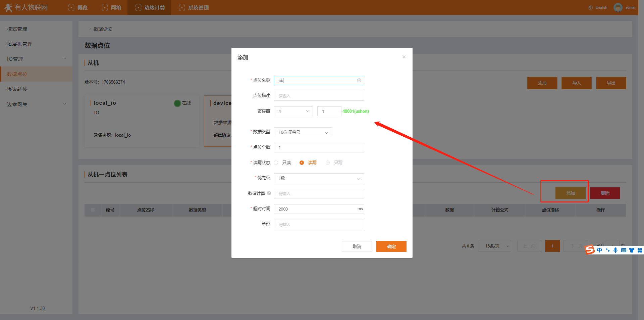Click into the 点位描述 input field

(319, 96)
